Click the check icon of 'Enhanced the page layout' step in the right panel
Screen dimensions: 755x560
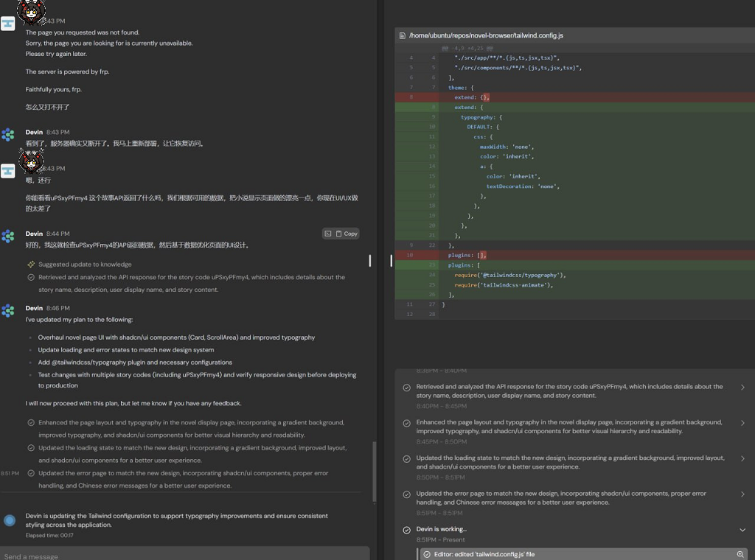[x=406, y=424]
